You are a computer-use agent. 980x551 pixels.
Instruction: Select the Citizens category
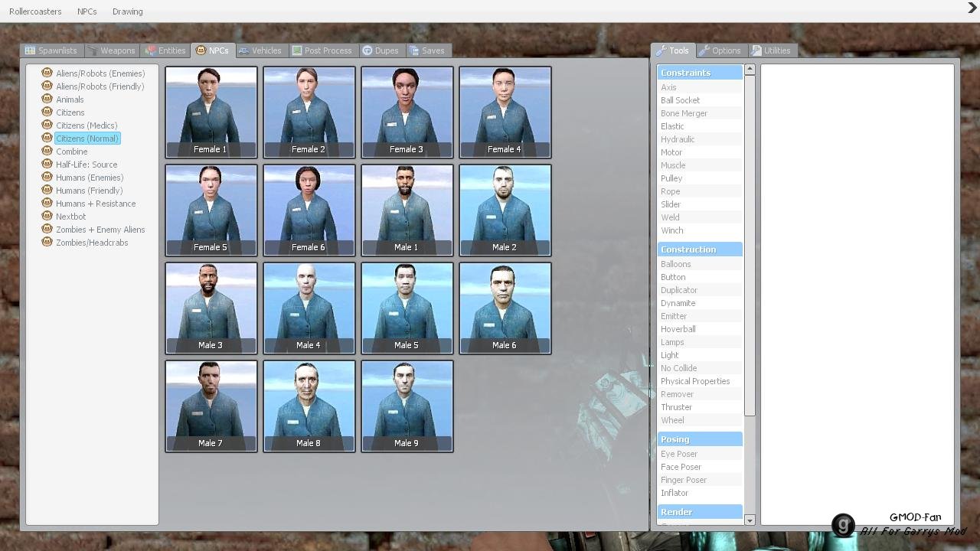pos(70,112)
